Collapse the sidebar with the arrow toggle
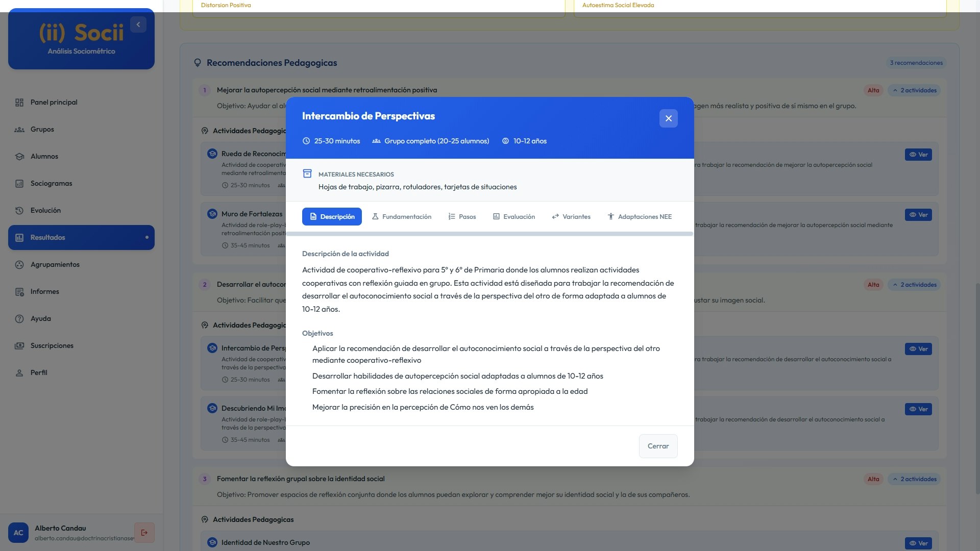The height and width of the screenshot is (551, 980). coord(137,24)
